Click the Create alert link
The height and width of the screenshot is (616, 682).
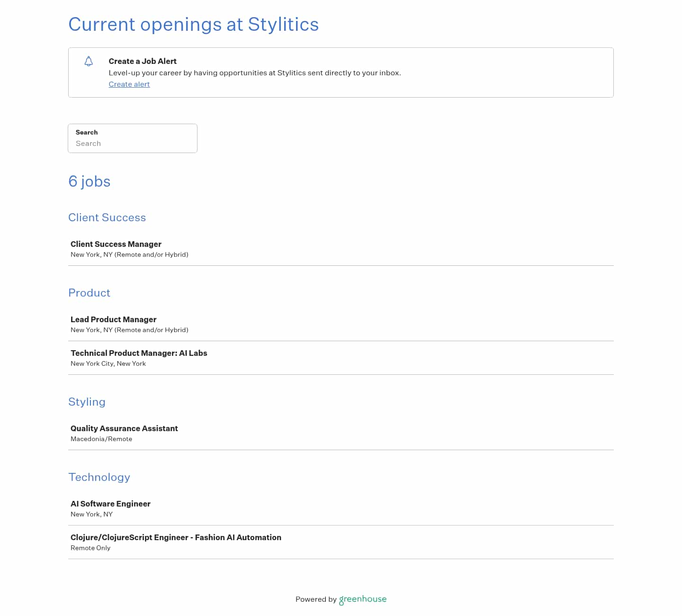[129, 84]
